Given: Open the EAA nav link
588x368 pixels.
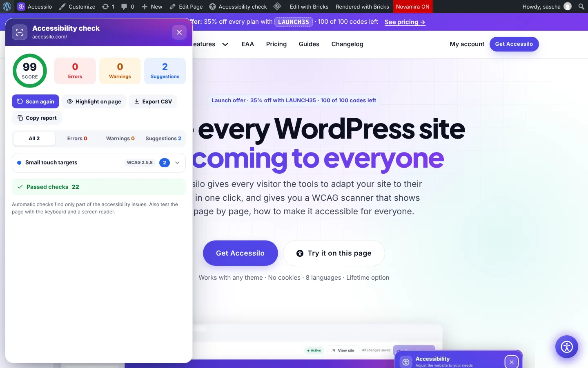Looking at the screenshot, I should point(248,44).
